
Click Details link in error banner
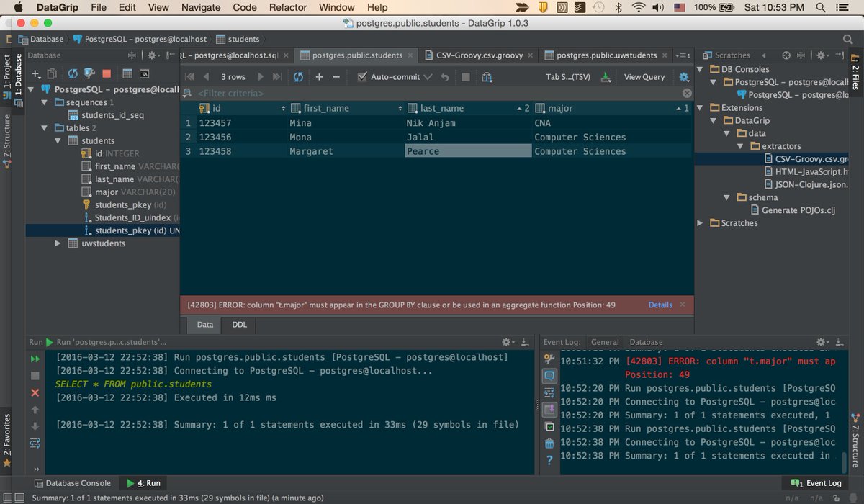pyautogui.click(x=660, y=305)
